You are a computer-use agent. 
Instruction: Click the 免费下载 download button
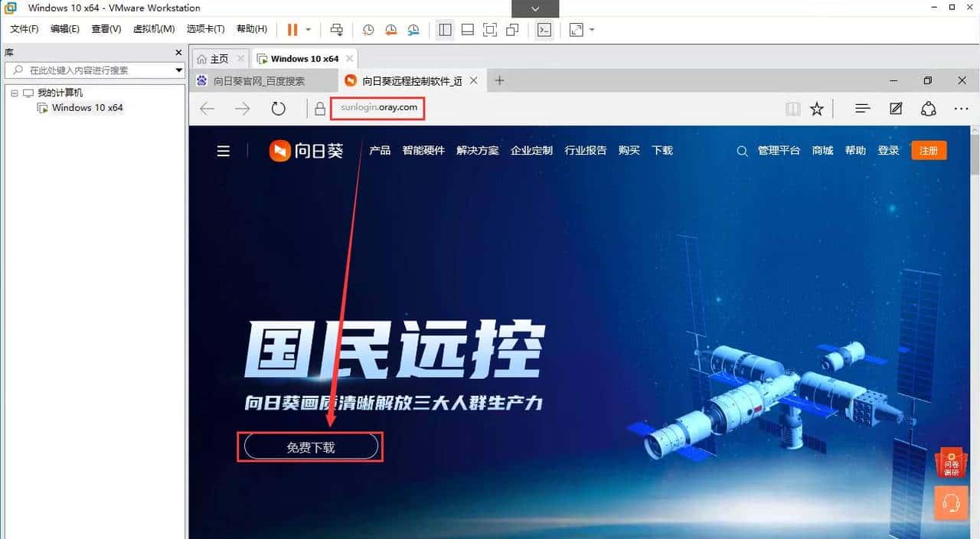tap(309, 447)
